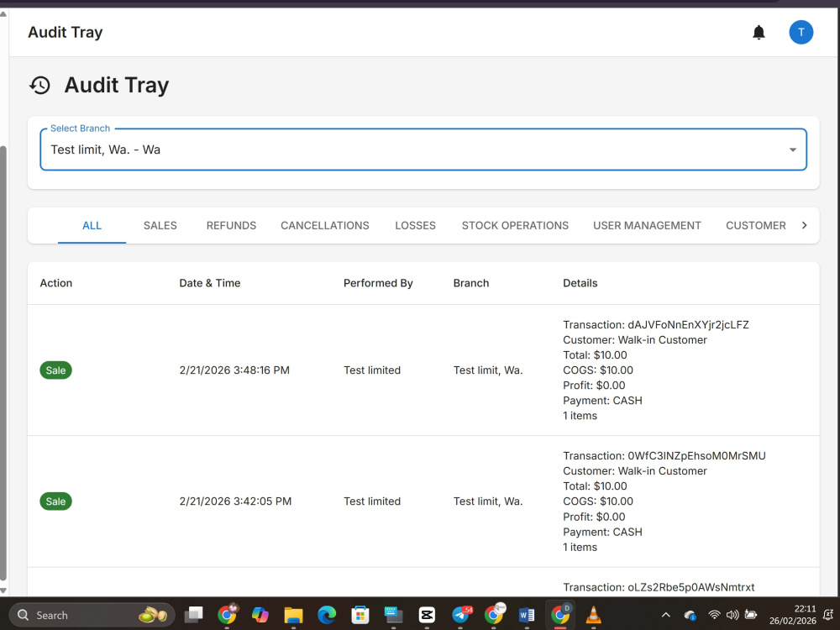Click the scrollbar down arrow
840x630 pixels.
point(3,591)
